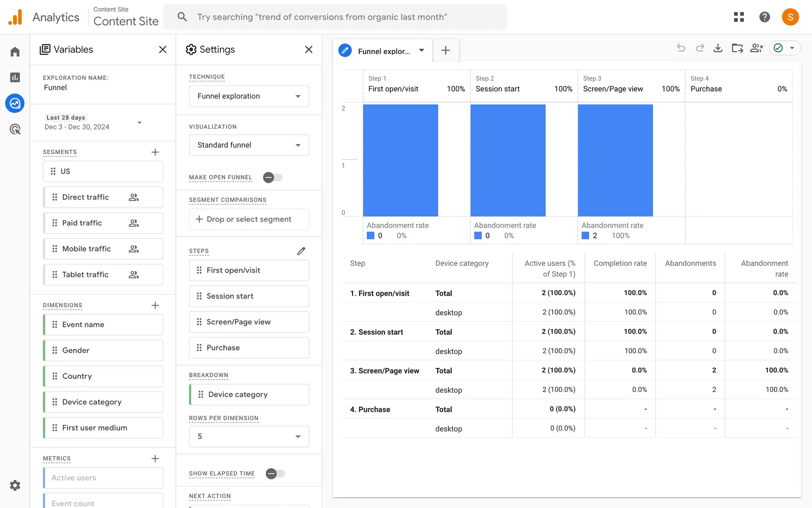Add a new exploration tab

coord(445,50)
